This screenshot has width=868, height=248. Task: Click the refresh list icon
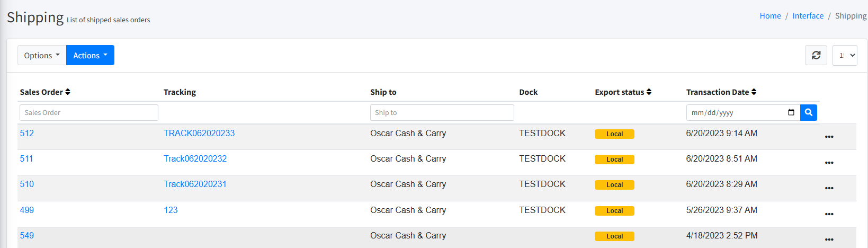click(816, 55)
